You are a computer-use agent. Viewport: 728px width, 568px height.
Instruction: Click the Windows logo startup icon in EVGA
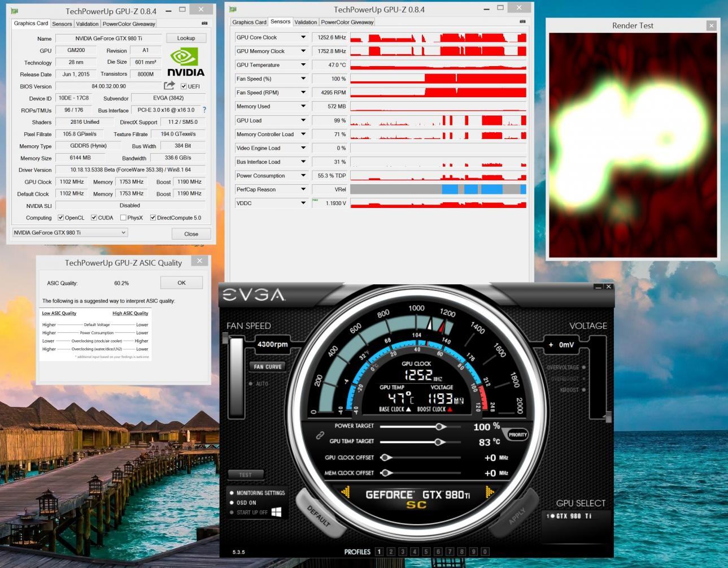(276, 512)
